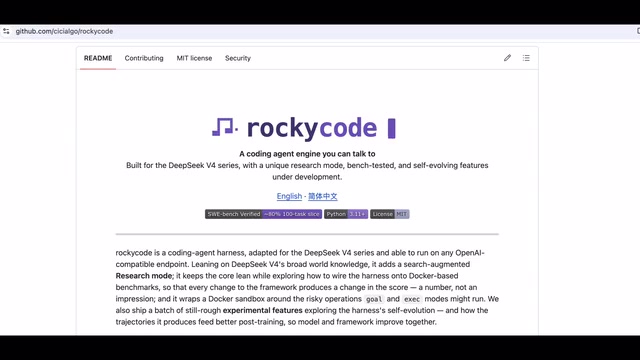Click the heading 'A coding agent engine you can talk to'
Screen dimensions: 640x360
[x=307, y=154]
